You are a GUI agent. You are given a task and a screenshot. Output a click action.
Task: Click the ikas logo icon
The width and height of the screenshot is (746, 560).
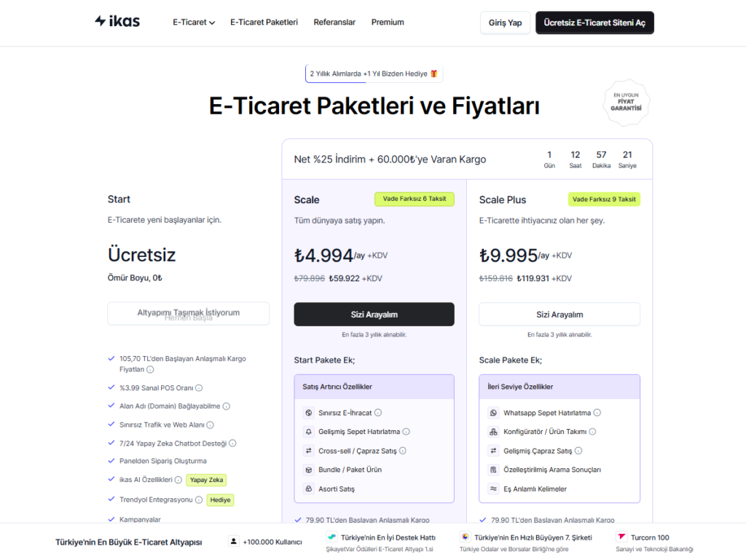pos(101,21)
